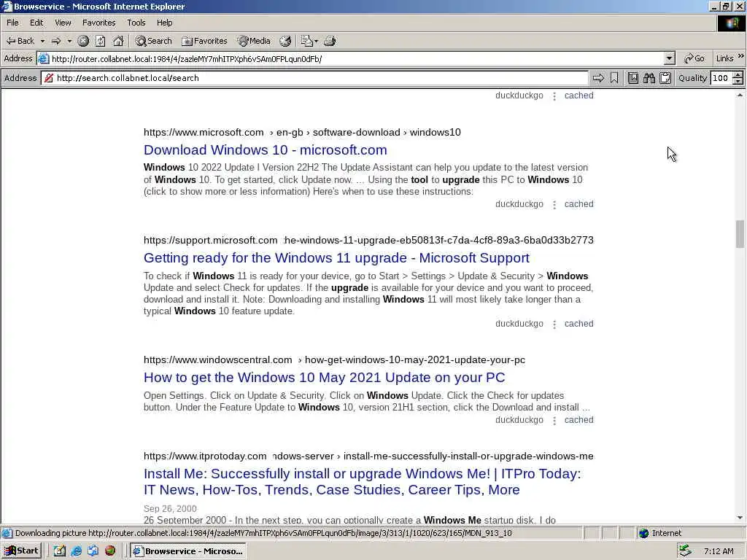Select the Browservice taskbar button
The width and height of the screenshot is (747, 560).
pyautogui.click(x=188, y=551)
